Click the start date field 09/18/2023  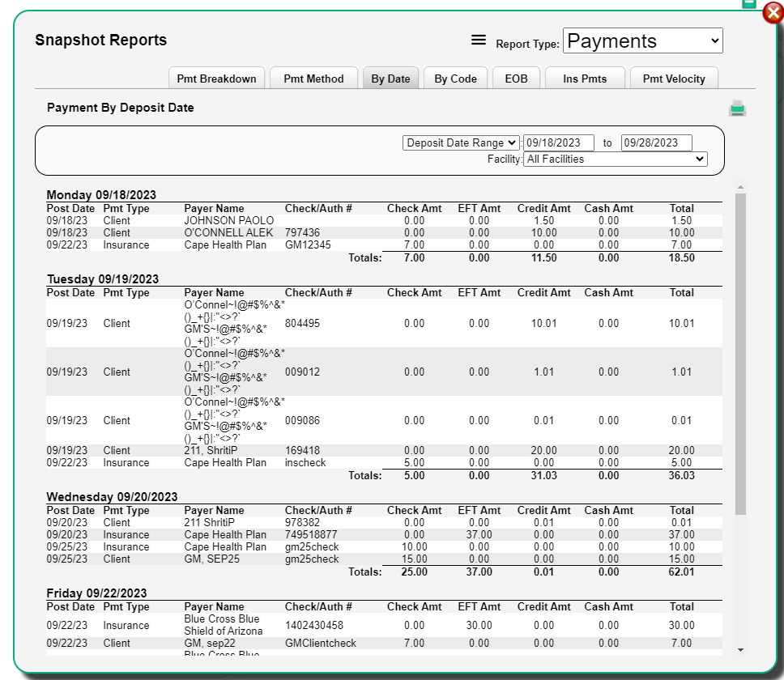(x=559, y=143)
